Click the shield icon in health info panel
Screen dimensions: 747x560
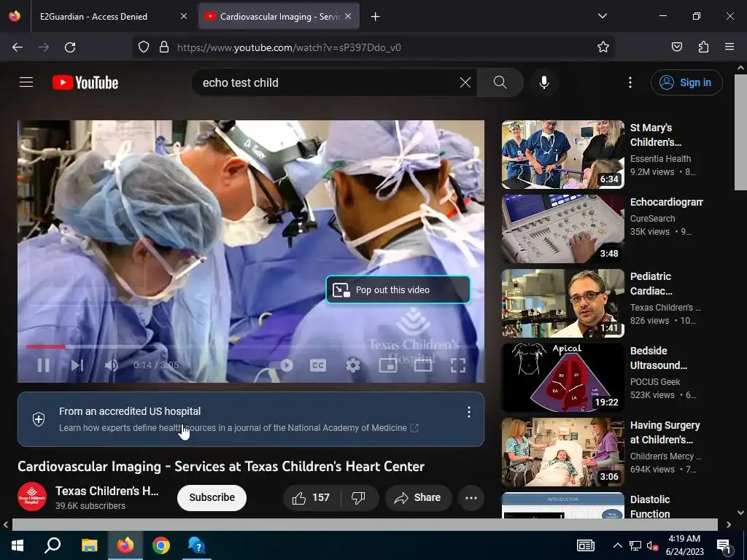[x=39, y=419]
